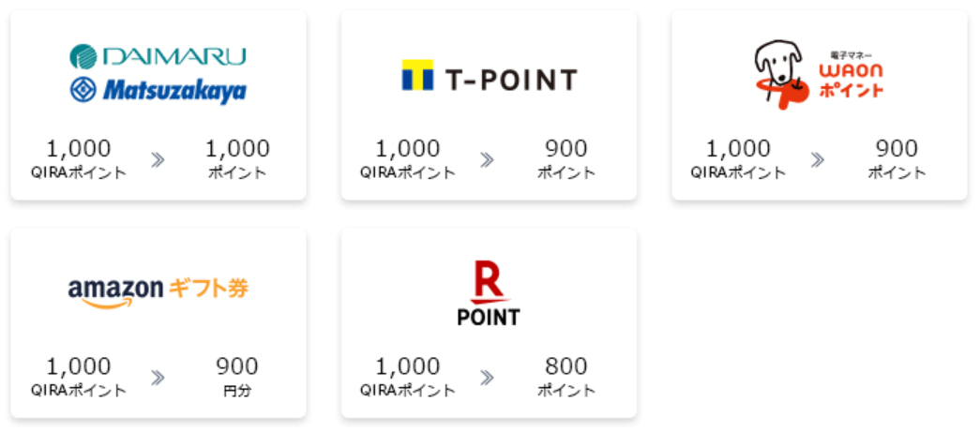Click 1,000 QIRAポイント on T-POINT card
The image size is (980, 431).
pyautogui.click(x=408, y=157)
